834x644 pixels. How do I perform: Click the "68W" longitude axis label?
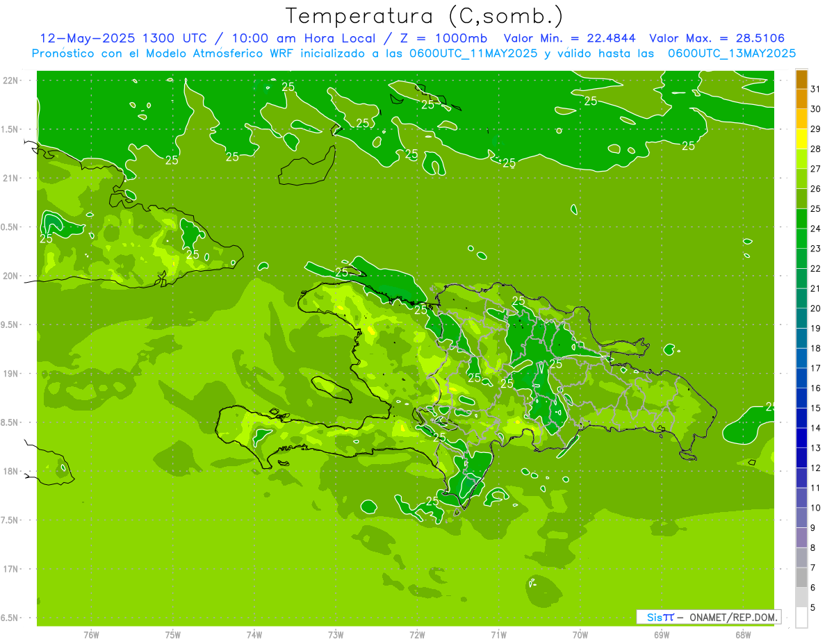(743, 634)
